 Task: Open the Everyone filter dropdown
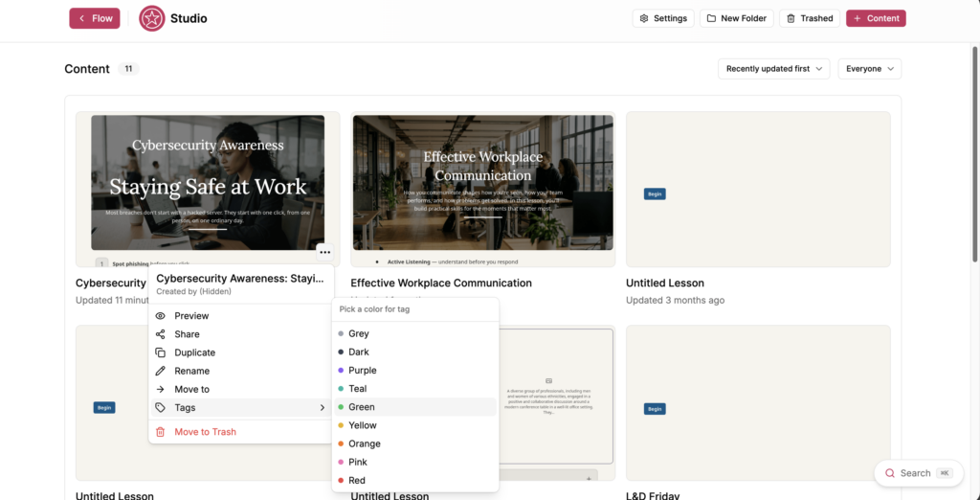pyautogui.click(x=869, y=69)
